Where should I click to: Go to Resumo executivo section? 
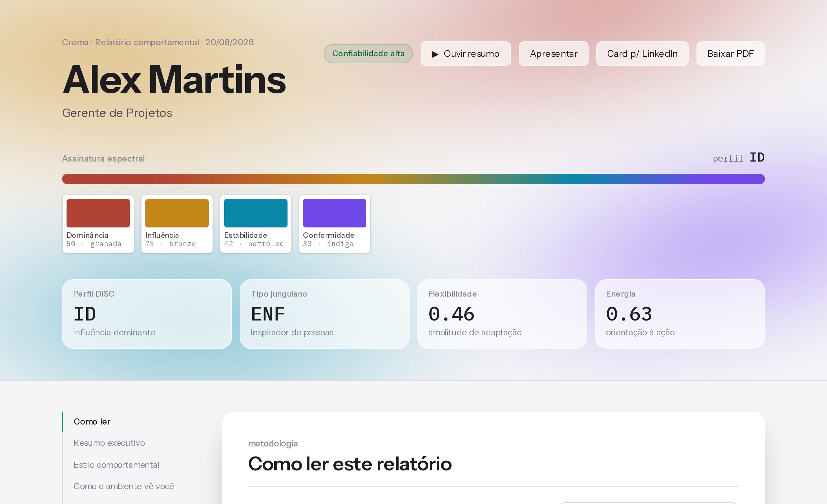tap(109, 443)
